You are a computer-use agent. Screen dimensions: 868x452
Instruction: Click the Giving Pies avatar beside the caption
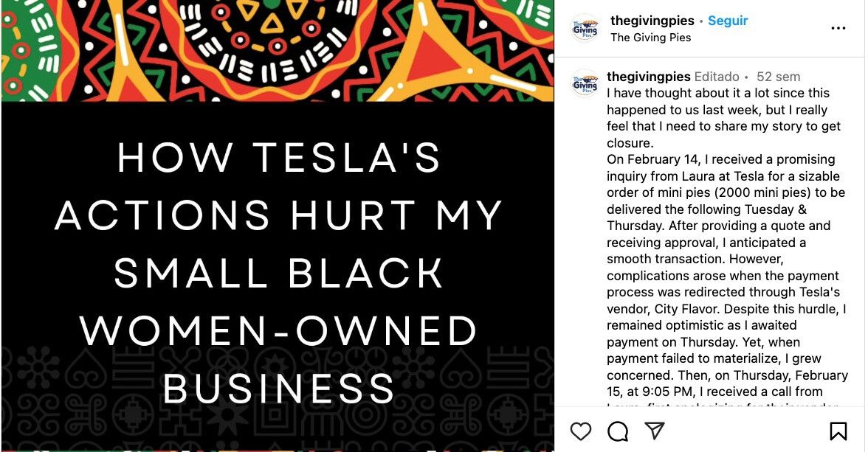[585, 83]
